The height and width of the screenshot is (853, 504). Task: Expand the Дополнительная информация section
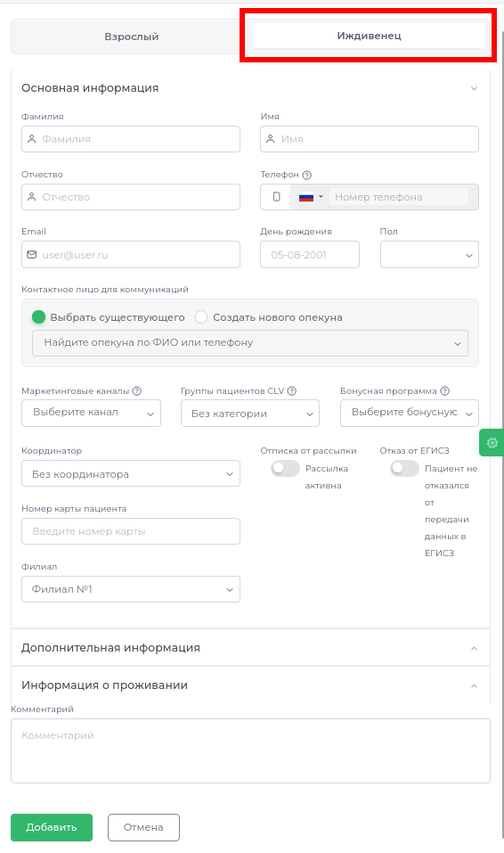250,648
